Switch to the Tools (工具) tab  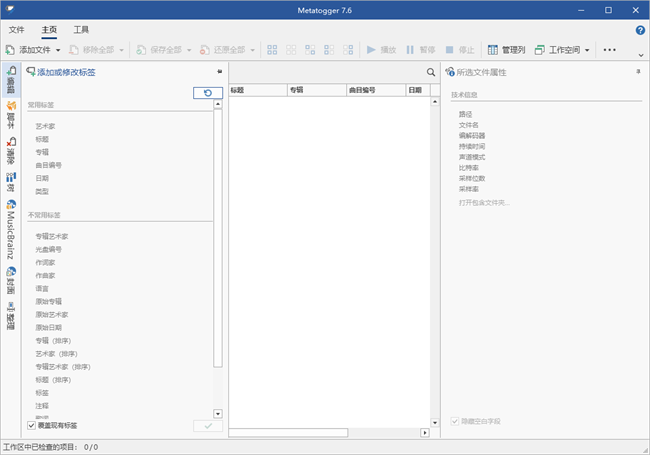pyautogui.click(x=82, y=30)
